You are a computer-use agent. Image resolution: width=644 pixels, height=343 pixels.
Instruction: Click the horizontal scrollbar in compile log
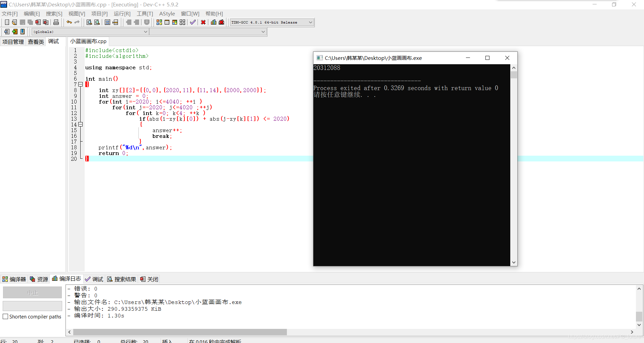[x=180, y=332]
